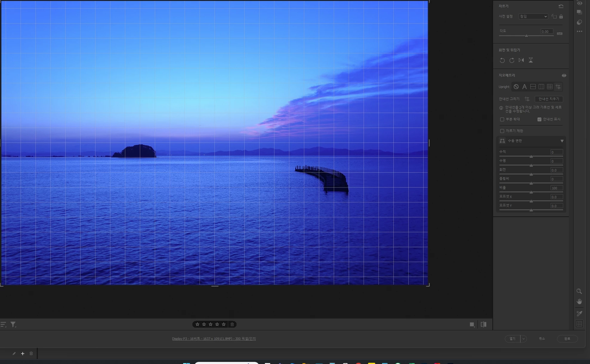
Task: Toggle Geometry panel visibility eye
Action: (564, 75)
